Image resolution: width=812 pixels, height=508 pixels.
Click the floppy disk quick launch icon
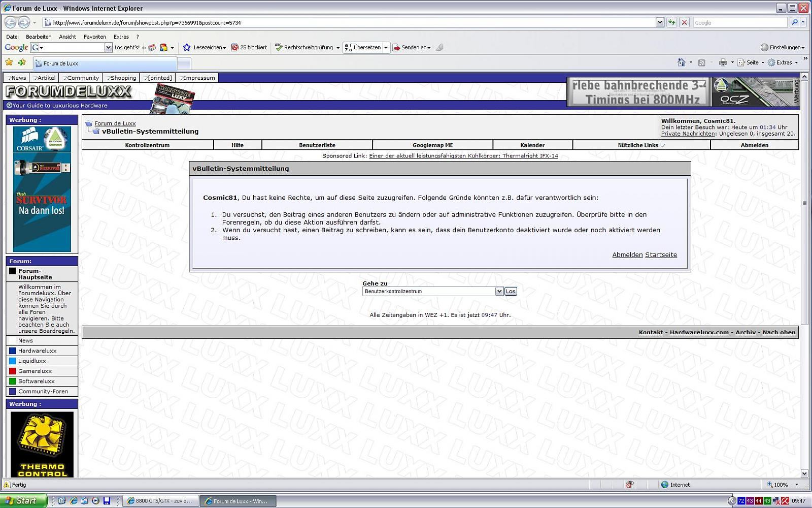coord(107,501)
